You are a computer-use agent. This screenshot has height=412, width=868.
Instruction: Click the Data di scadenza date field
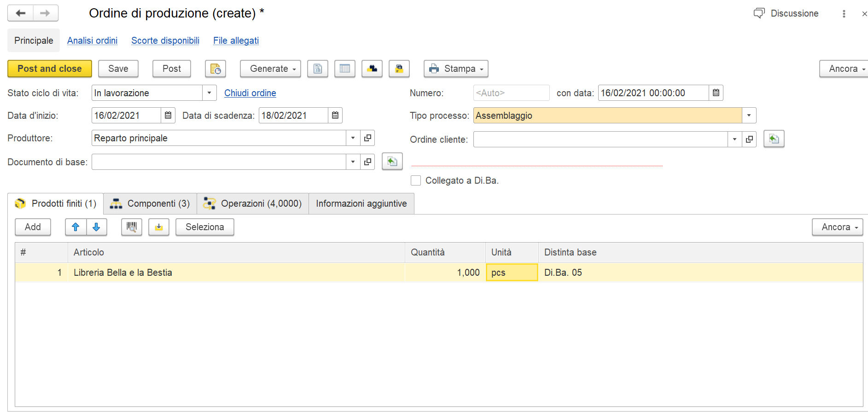(293, 116)
